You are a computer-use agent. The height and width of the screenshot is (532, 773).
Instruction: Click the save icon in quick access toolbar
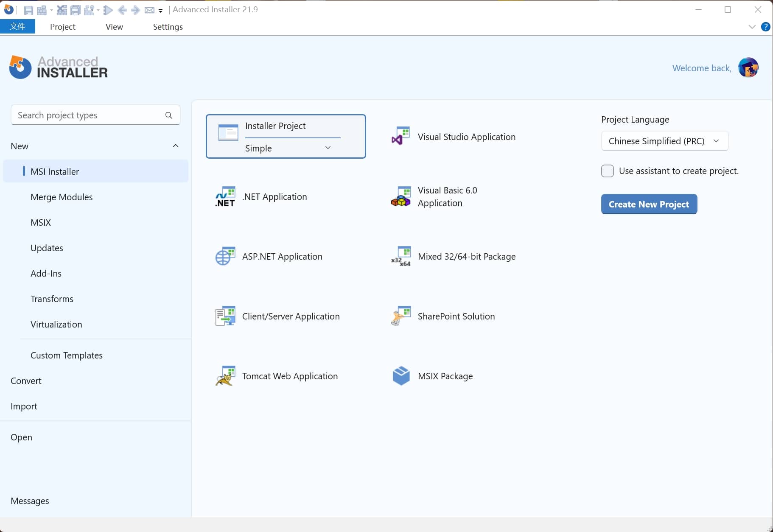click(28, 10)
